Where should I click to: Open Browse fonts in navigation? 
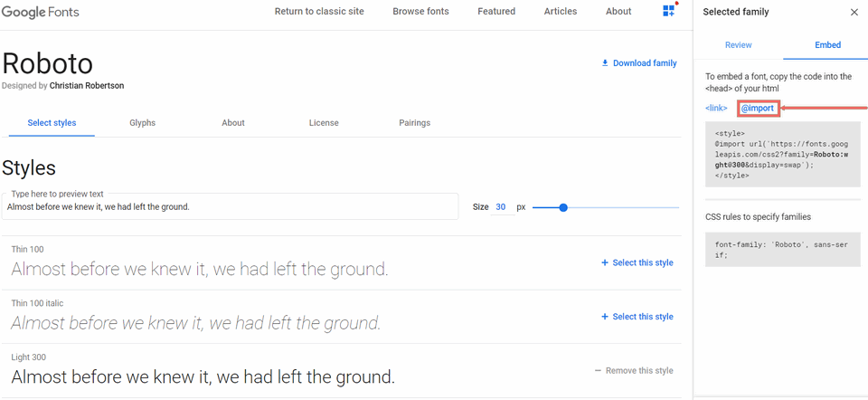coord(420,12)
